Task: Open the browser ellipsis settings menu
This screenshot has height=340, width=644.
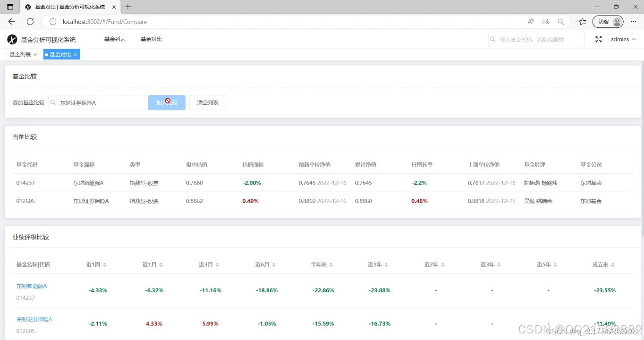Action: (x=634, y=21)
